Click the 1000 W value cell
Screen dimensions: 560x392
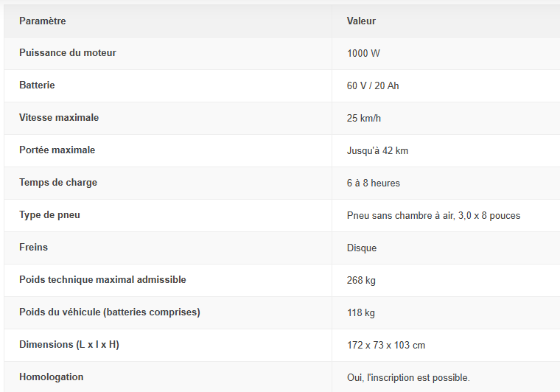coord(363,54)
